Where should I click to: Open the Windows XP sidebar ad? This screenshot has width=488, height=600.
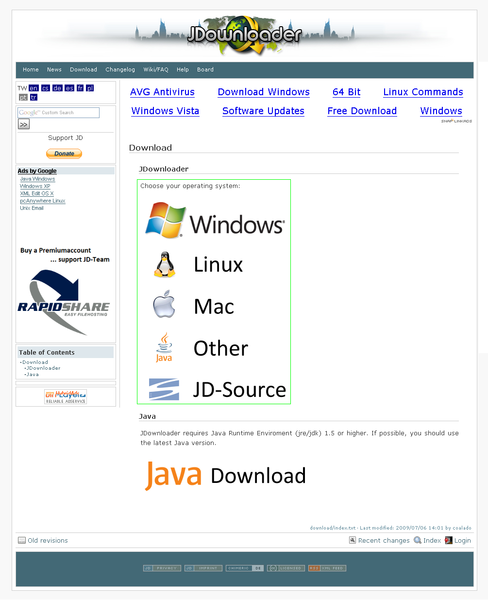coord(35,186)
